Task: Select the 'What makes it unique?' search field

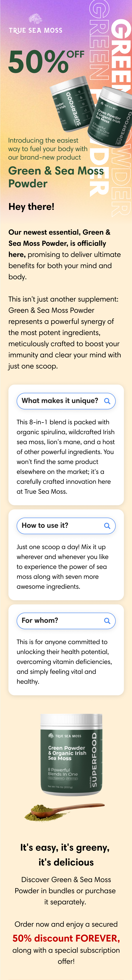Action: tap(66, 401)
